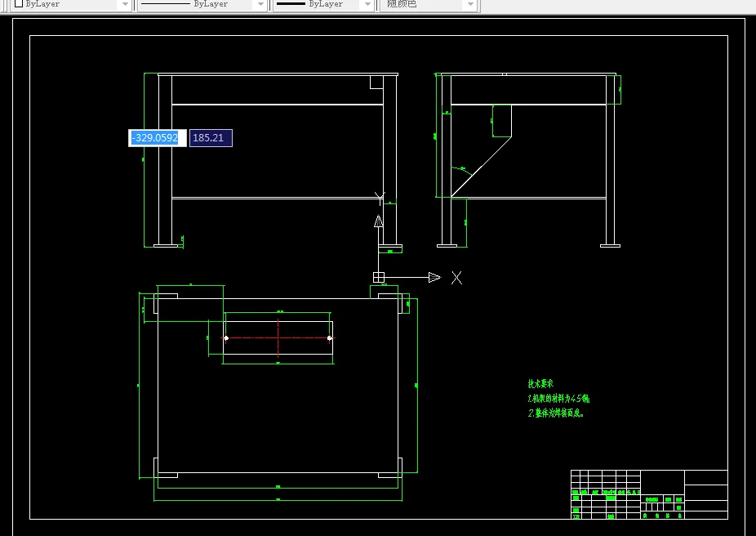Open the lineweight ByLayer dropdown
This screenshot has width=756, height=536.
(324, 4)
